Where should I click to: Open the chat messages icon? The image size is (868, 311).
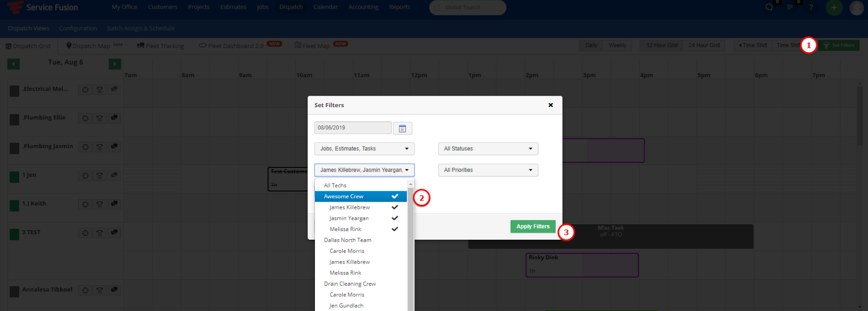[x=769, y=8]
